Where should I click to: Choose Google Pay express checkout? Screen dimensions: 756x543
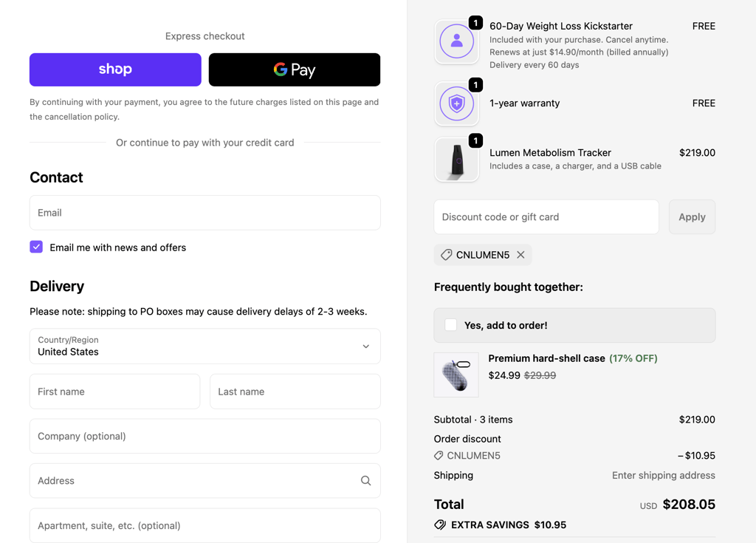[295, 69]
